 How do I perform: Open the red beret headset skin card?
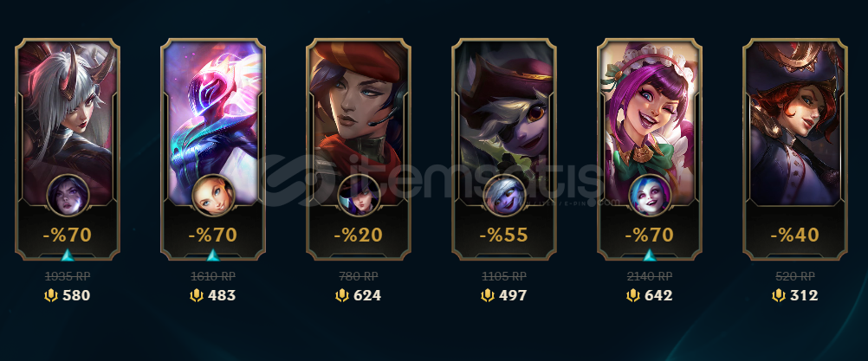click(x=359, y=149)
